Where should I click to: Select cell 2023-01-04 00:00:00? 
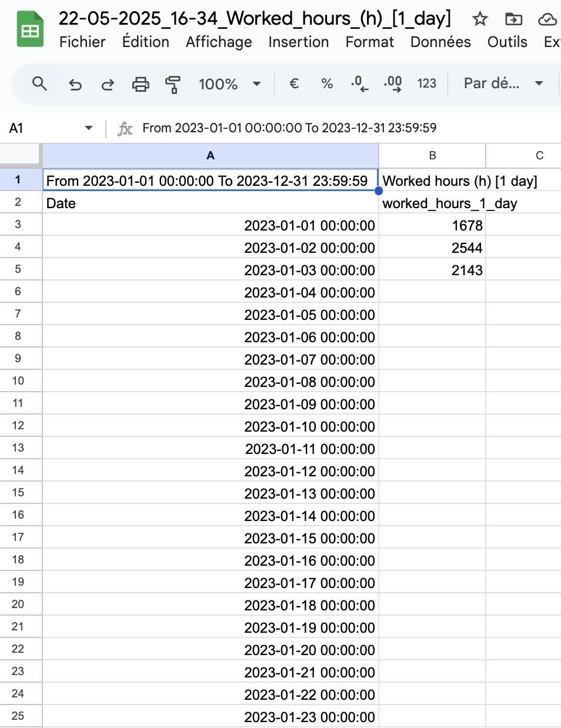(x=211, y=292)
